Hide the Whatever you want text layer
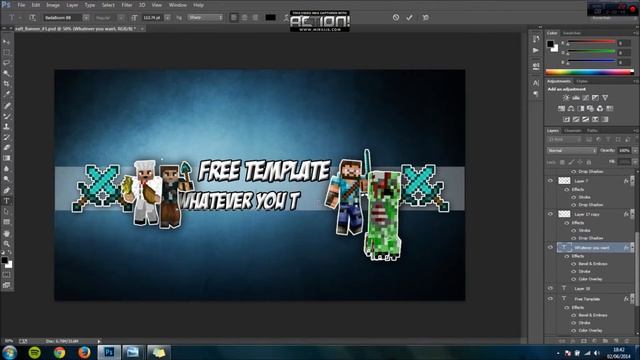Screen dimensions: 640x360 [x=550, y=247]
